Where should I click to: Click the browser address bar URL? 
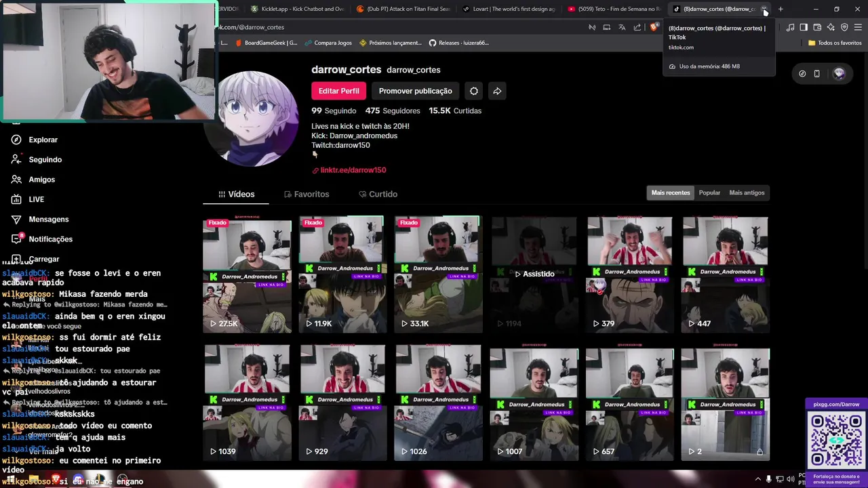[400, 27]
